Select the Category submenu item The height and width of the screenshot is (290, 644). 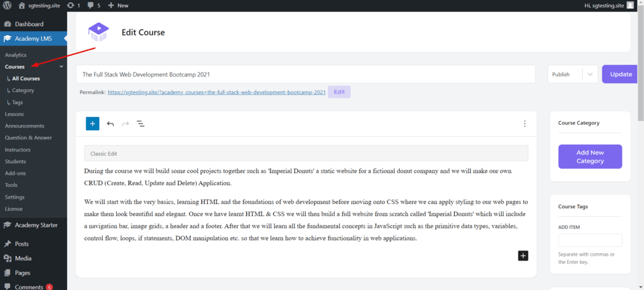point(23,90)
